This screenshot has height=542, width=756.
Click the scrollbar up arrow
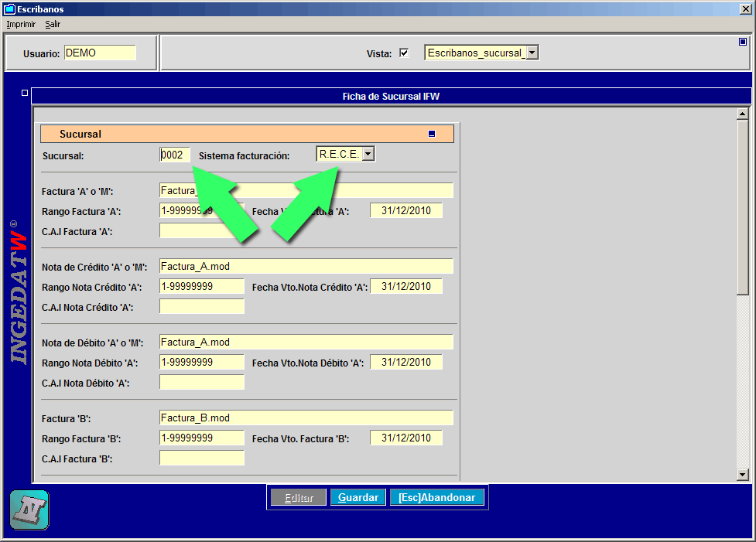[743, 114]
